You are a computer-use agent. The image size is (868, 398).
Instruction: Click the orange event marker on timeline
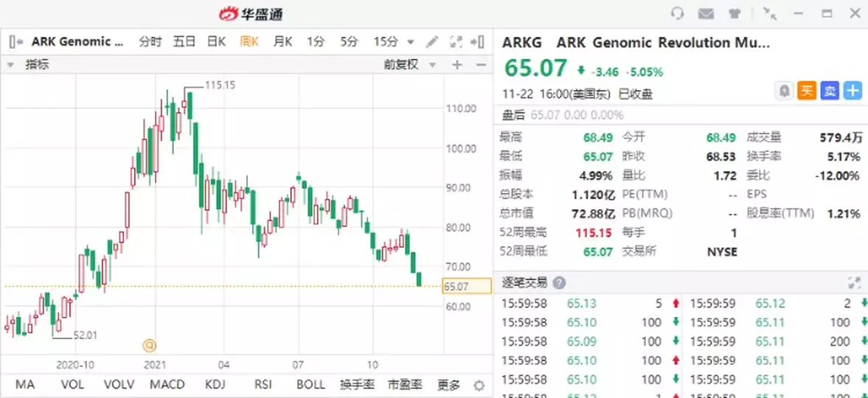(x=150, y=346)
